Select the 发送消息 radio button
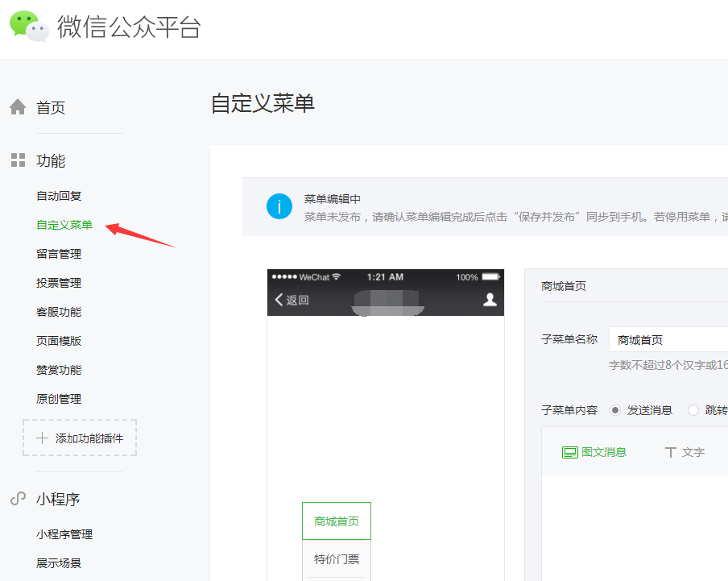The width and height of the screenshot is (728, 581). coord(615,410)
